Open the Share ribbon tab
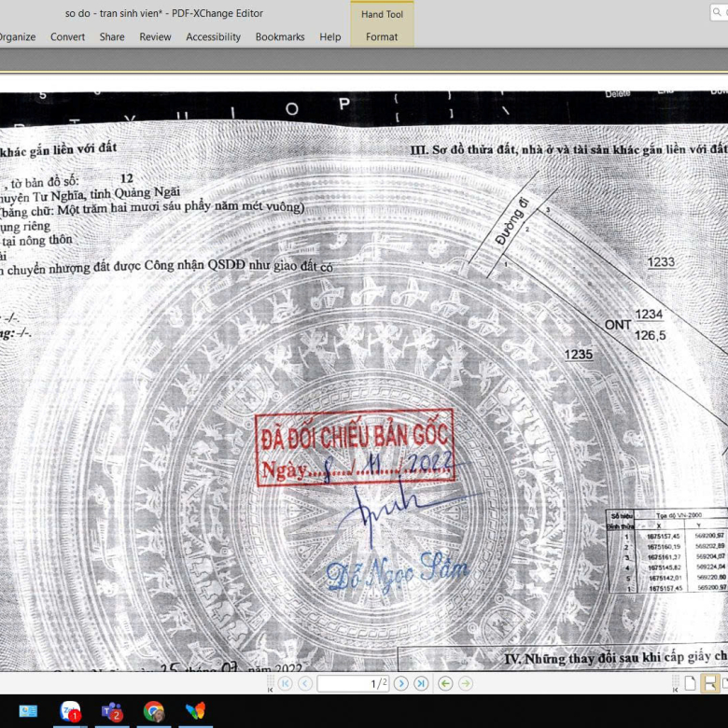 (x=112, y=37)
